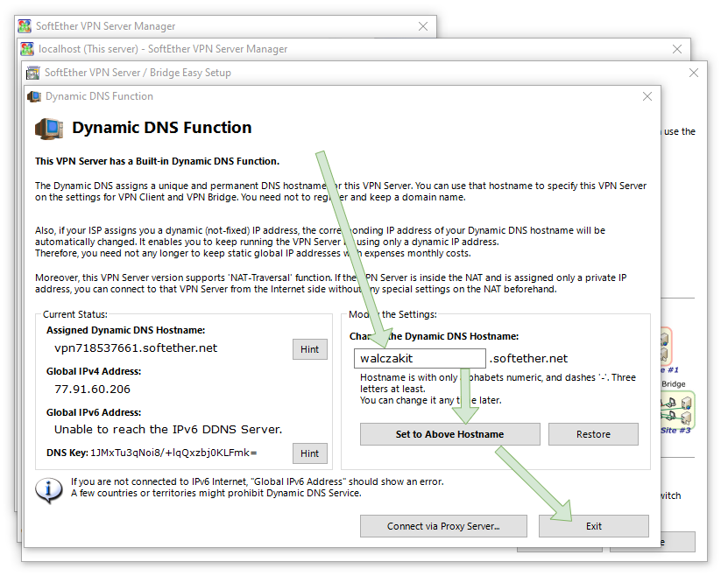Close the topmost SoftEther VPN Server Manager window

425,26
